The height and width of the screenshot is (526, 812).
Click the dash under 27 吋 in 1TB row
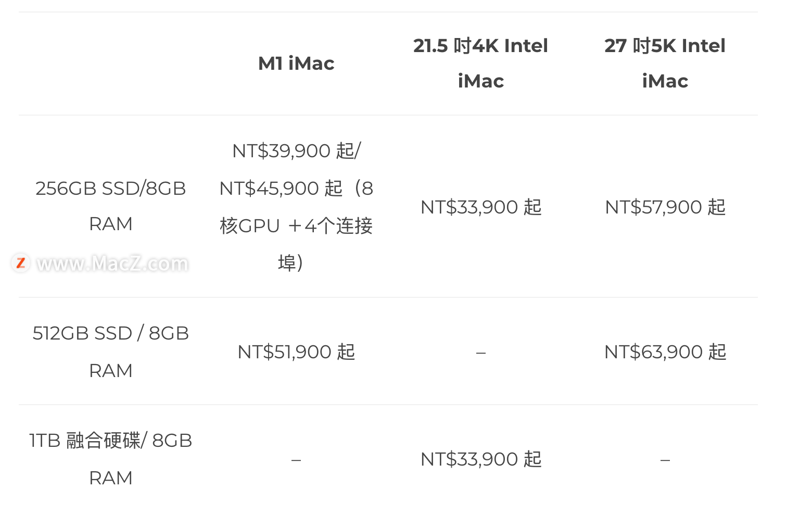(x=665, y=460)
